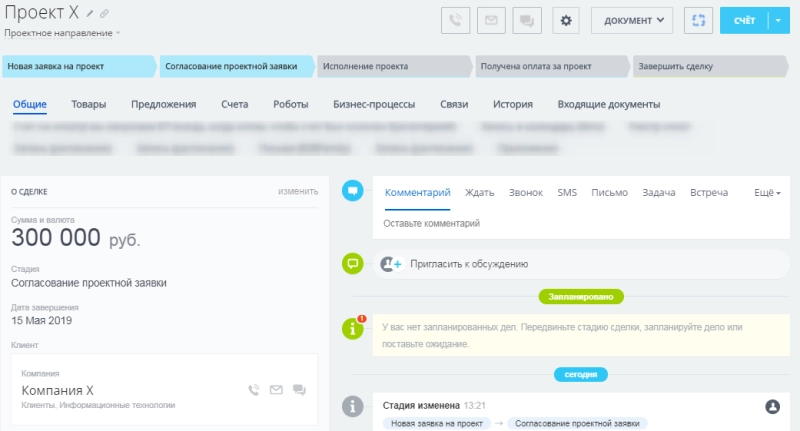
Task: Select the Звонок activity tab
Action: (x=526, y=193)
